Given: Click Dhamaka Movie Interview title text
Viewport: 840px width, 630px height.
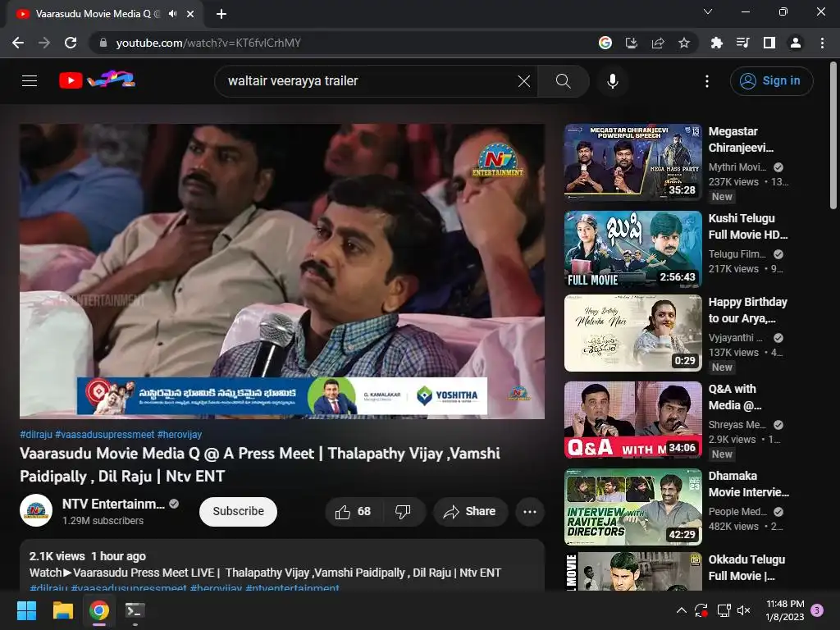Looking at the screenshot, I should pyautogui.click(x=748, y=484).
